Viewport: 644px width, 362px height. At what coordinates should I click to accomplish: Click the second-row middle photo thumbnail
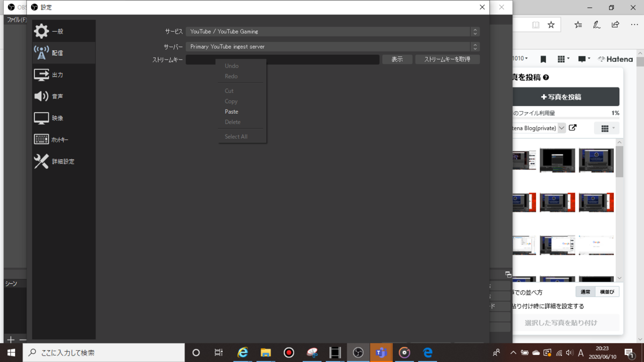point(558,203)
